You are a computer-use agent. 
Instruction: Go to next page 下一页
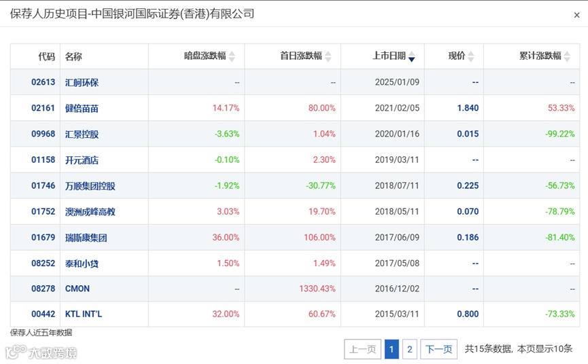(438, 349)
